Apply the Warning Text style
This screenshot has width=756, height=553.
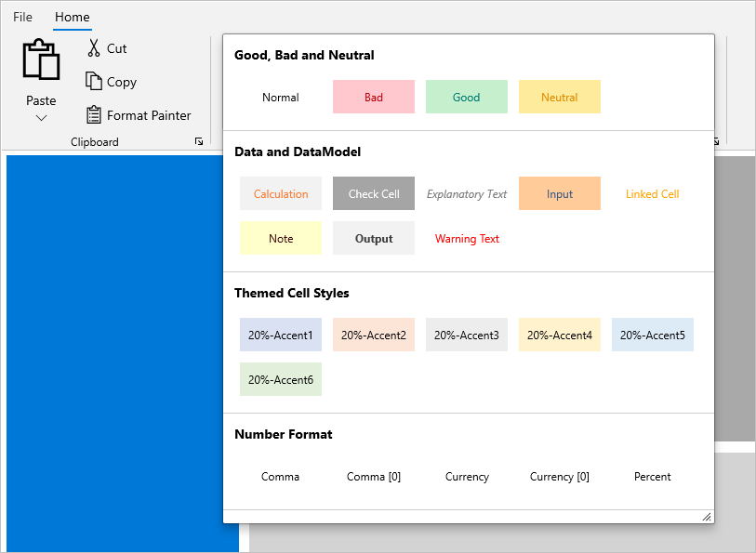click(467, 239)
